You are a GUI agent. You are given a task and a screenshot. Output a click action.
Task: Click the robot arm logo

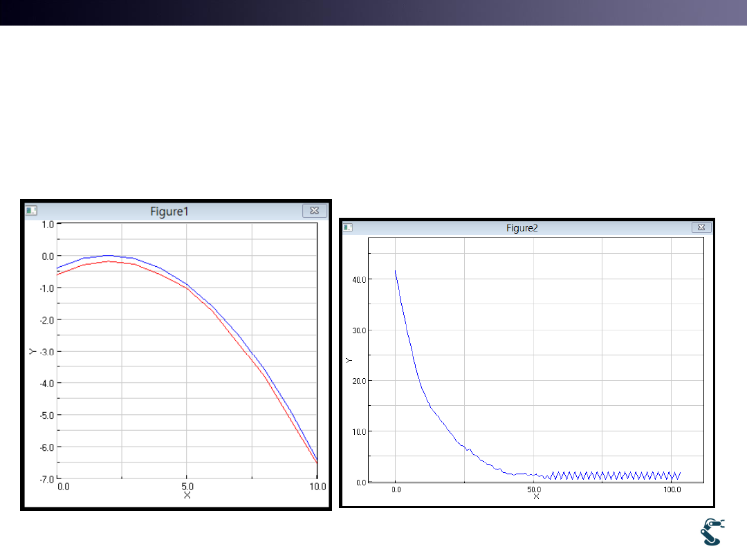(711, 532)
